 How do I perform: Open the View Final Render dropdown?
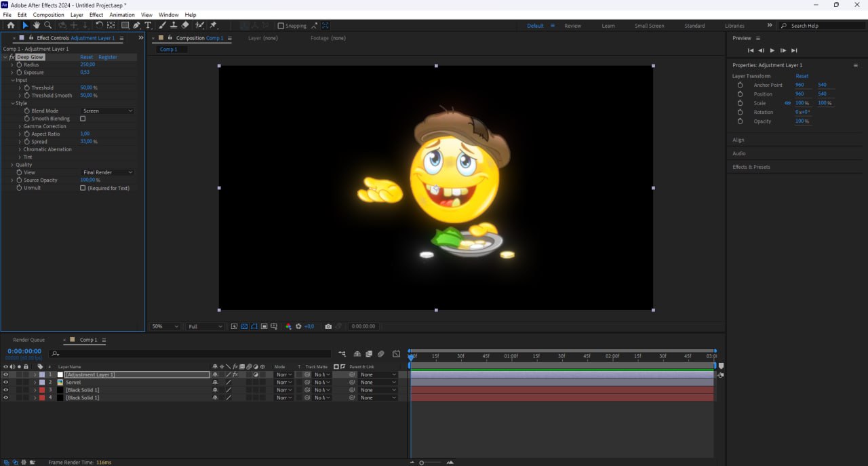(107, 172)
